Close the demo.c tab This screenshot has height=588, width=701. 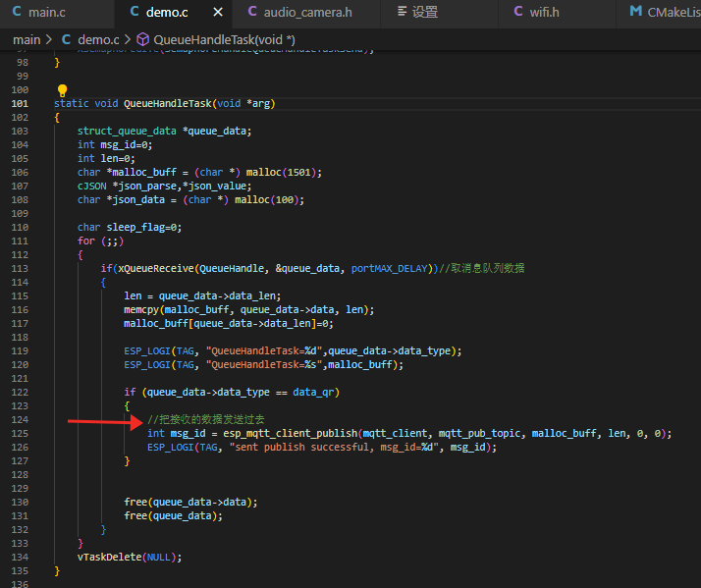(216, 12)
